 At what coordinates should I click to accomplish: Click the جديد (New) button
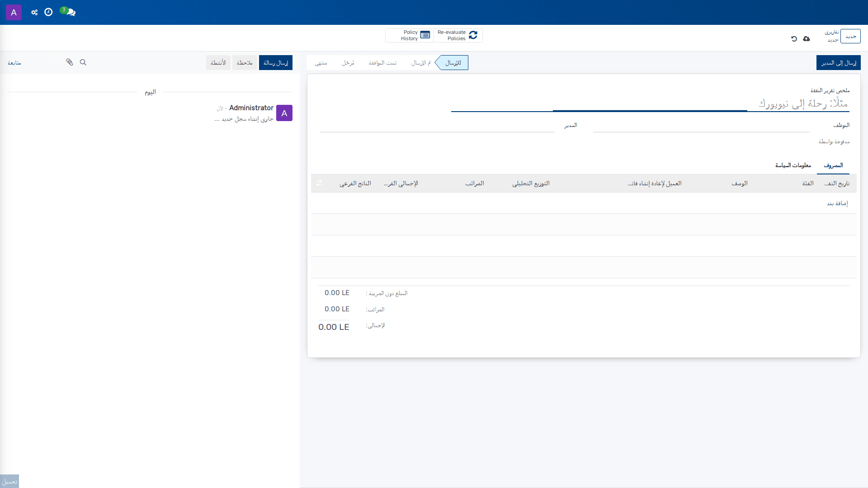850,36
